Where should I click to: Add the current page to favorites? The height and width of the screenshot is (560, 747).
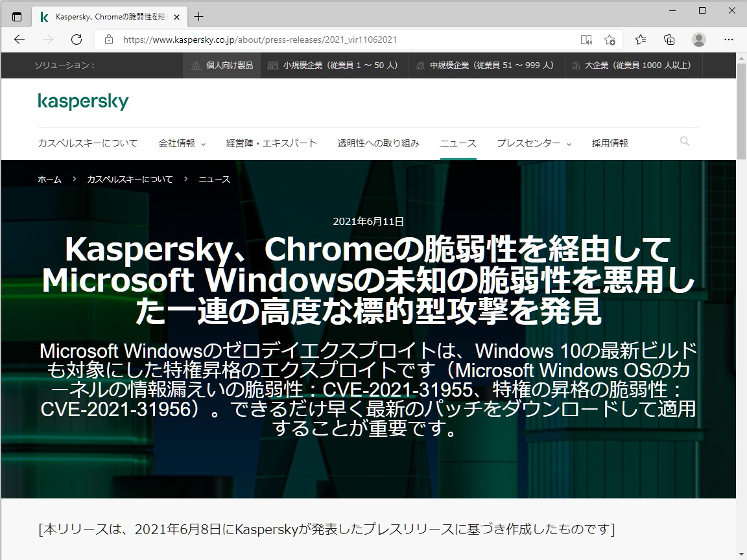610,40
